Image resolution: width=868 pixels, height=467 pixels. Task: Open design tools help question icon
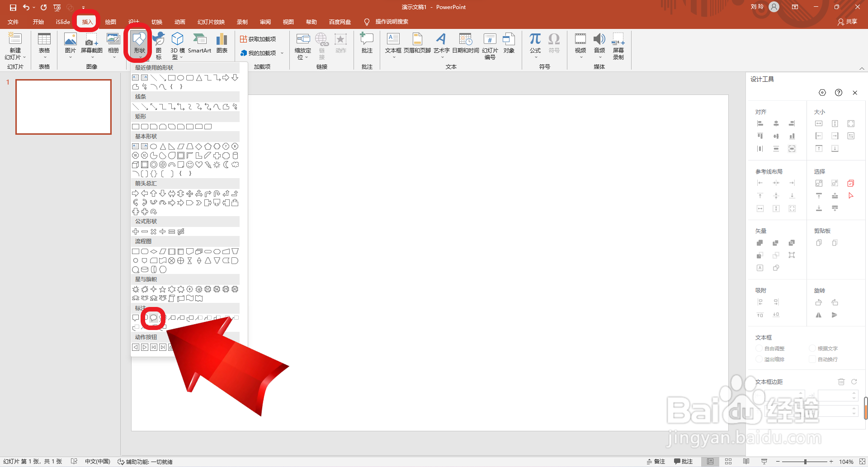pyautogui.click(x=839, y=93)
